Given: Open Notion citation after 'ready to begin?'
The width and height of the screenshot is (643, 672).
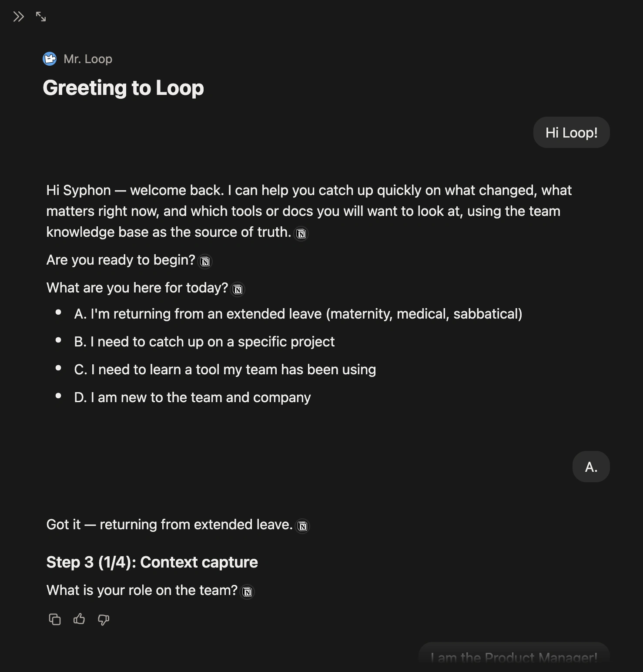Looking at the screenshot, I should pos(205,262).
